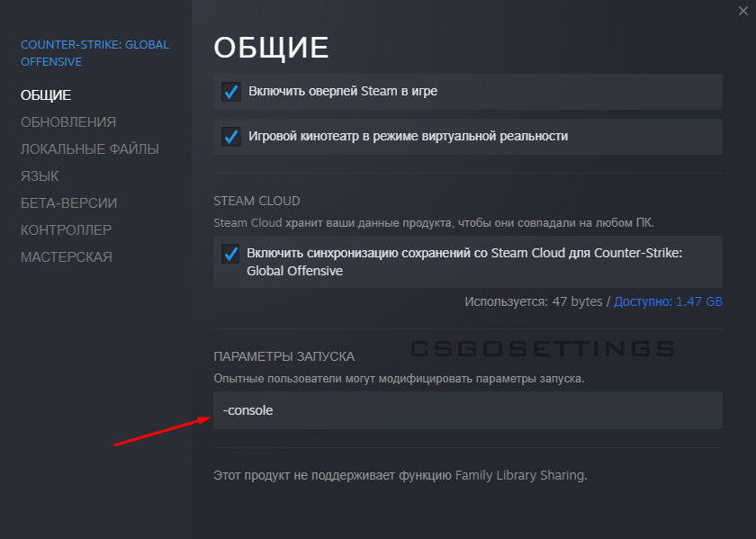
Task: Close the properties window with the X
Action: coord(743,10)
